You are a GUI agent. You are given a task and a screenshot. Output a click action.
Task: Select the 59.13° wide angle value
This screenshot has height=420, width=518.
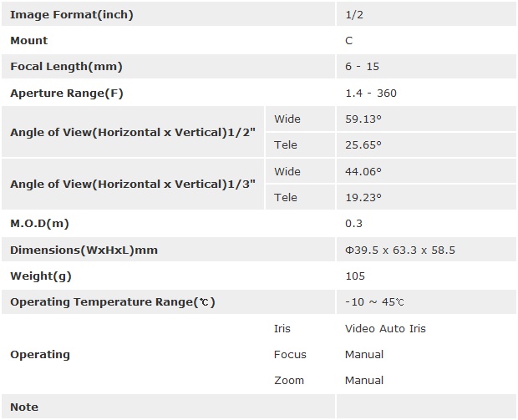coord(363,119)
